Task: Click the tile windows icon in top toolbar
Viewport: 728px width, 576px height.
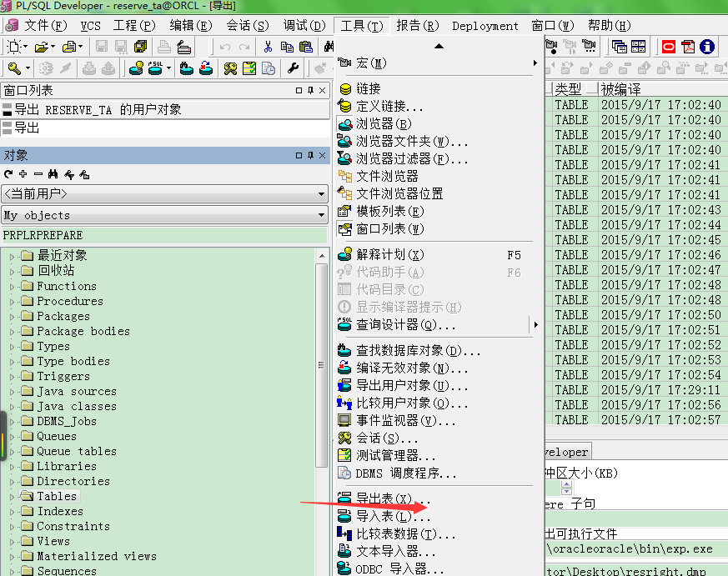Action: (639, 47)
